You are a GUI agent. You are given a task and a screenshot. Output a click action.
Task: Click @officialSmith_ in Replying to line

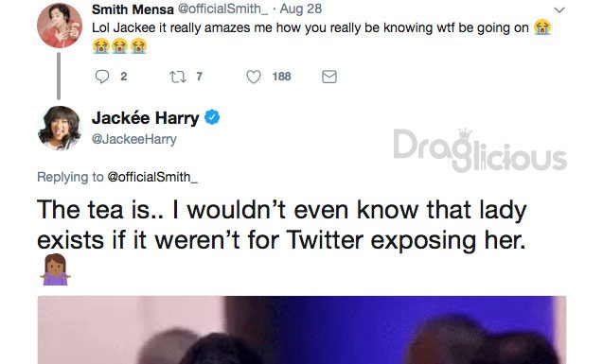point(152,177)
